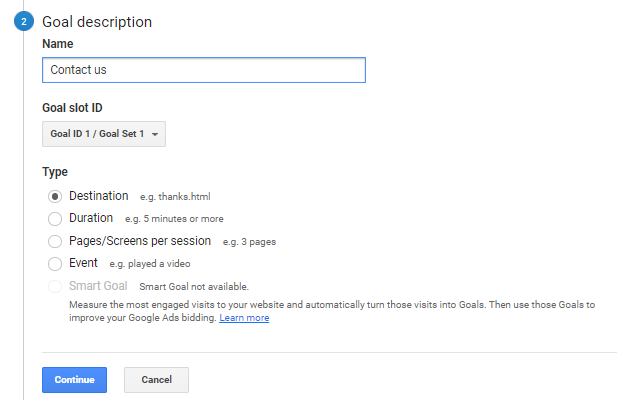This screenshot has width=630, height=400.
Task: Open the Learn more link
Action: pos(244,318)
